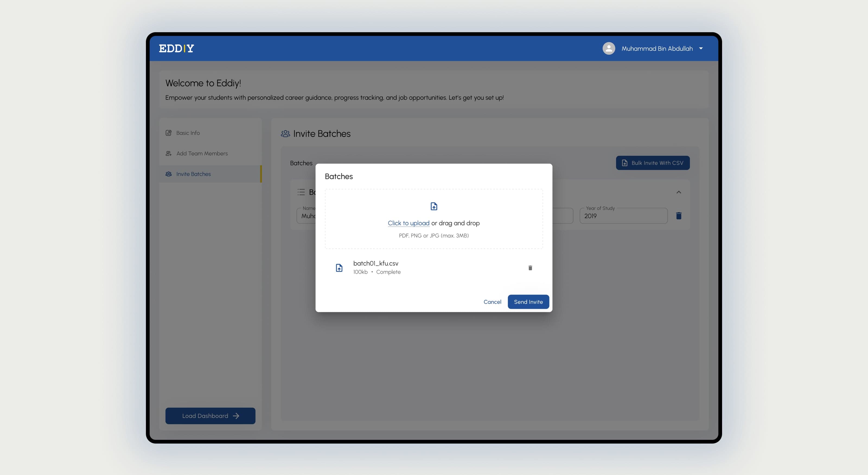Click the Batches dialog title

(339, 176)
